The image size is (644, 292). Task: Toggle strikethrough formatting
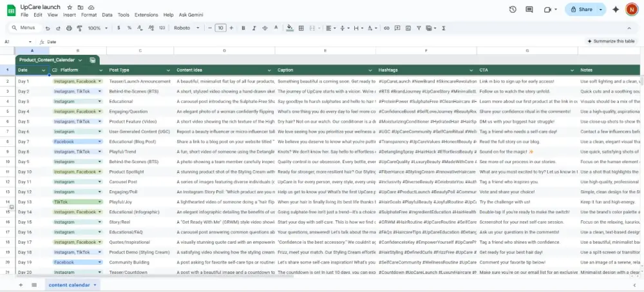click(x=265, y=28)
